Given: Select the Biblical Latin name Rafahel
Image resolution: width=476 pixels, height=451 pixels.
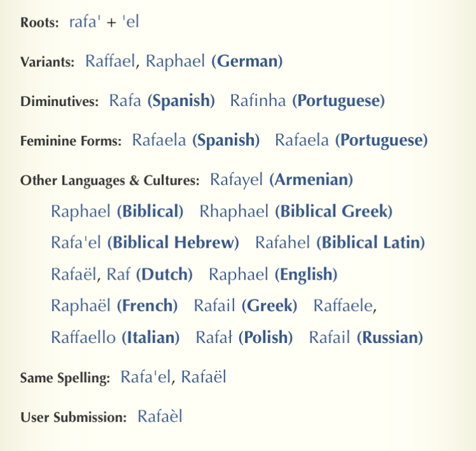Looking at the screenshot, I should pos(282,242).
